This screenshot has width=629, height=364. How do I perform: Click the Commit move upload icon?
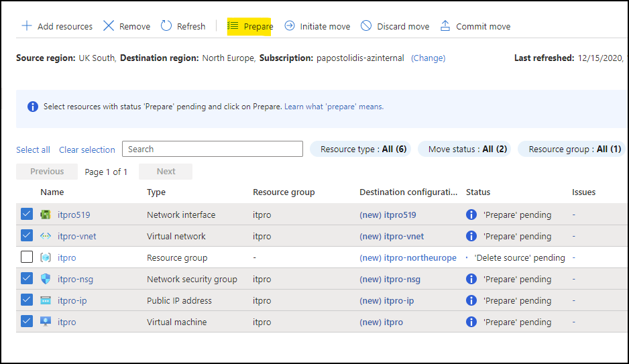point(445,26)
